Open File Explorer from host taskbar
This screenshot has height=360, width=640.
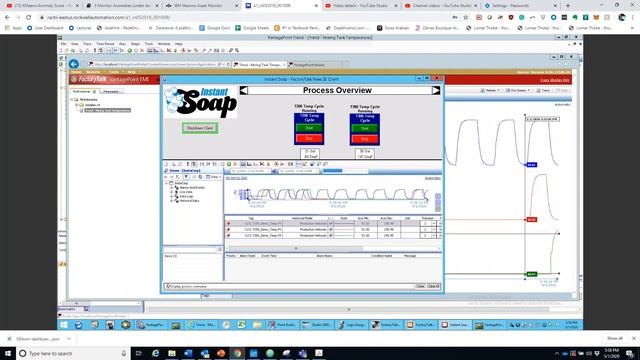[x=172, y=353]
